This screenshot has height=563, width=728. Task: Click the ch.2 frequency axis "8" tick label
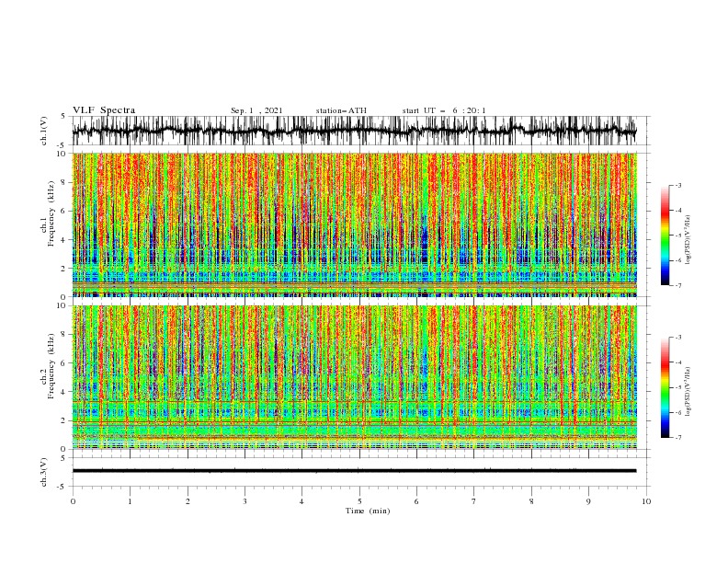[64, 335]
